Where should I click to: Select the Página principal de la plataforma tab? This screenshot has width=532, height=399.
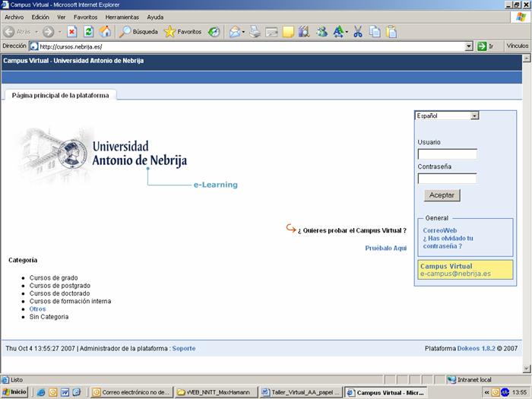click(x=60, y=95)
